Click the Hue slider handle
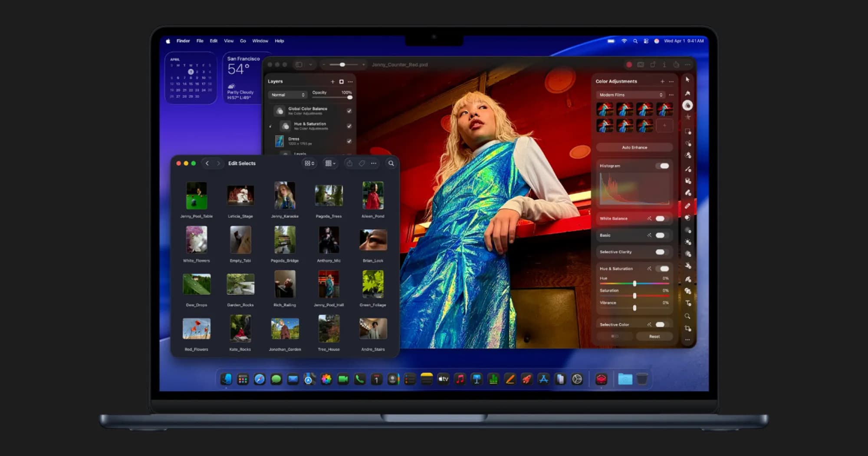The image size is (868, 456). (635, 284)
